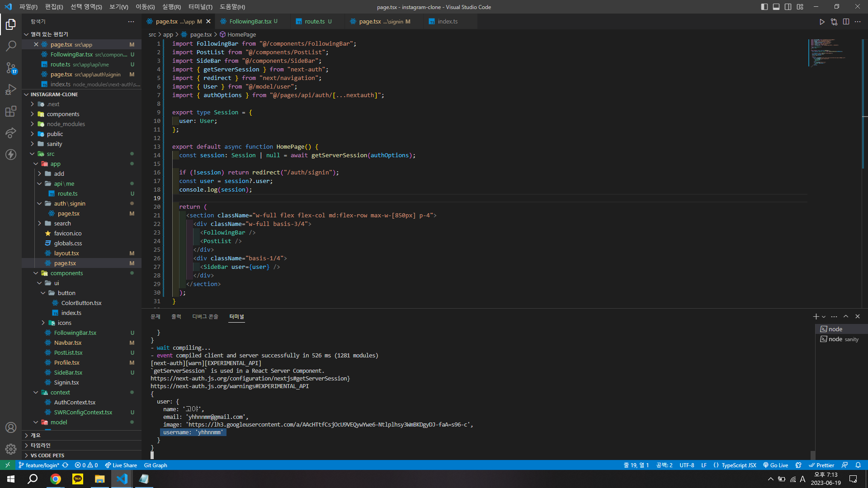Open the 터미널(T) menu
The height and width of the screenshot is (488, 868).
[200, 7]
